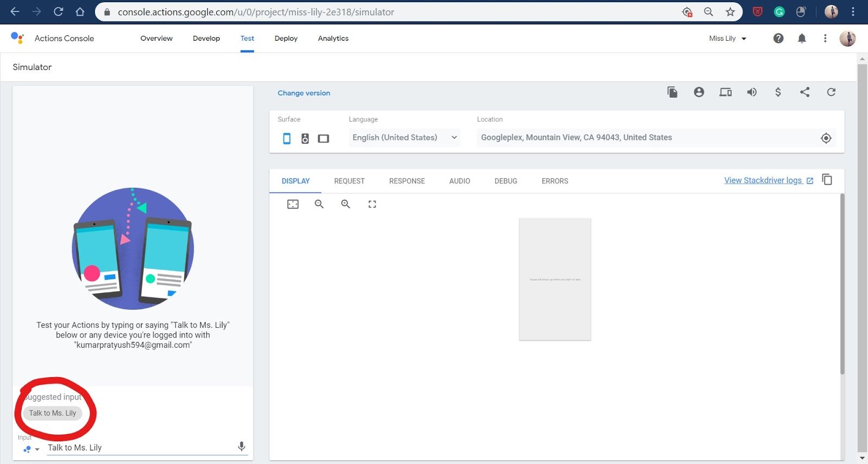Reload the browser page
This screenshot has height=464, width=868.
(x=59, y=11)
